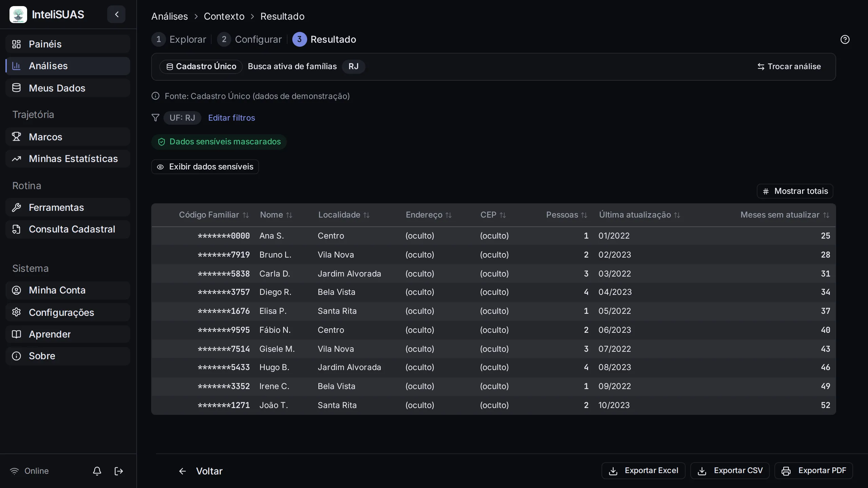Open Configurações in the sidebar
Viewport: 868px width, 488px height.
point(68,312)
